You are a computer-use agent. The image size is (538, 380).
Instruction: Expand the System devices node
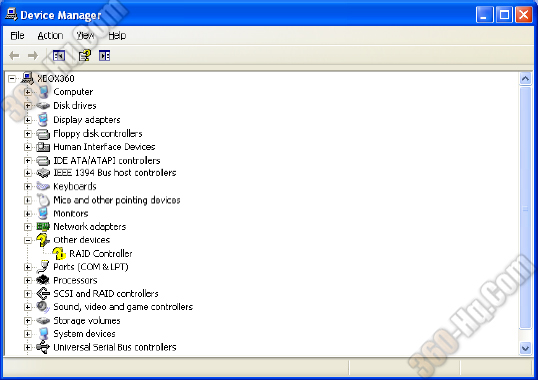click(x=28, y=334)
